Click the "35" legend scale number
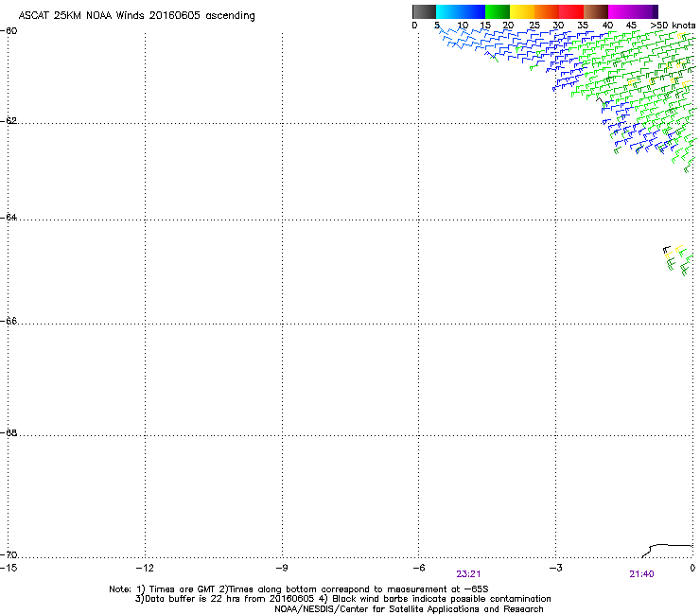700x615 pixels. [583, 26]
